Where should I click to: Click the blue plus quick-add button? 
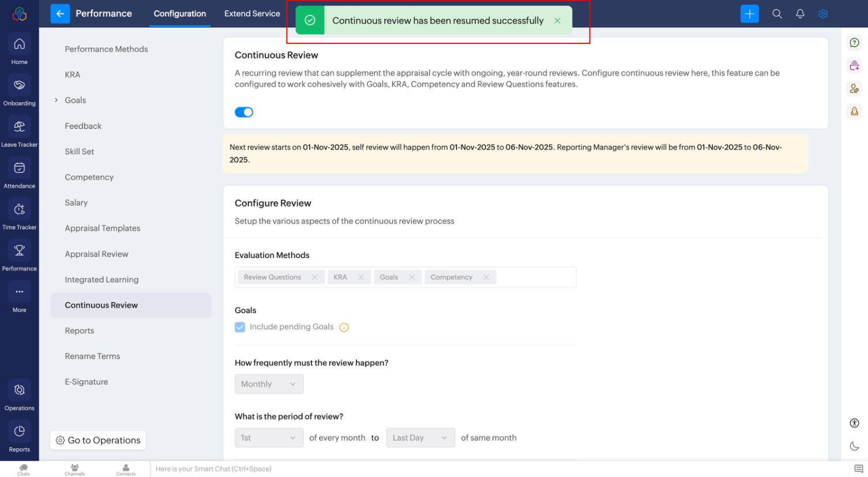pos(750,14)
